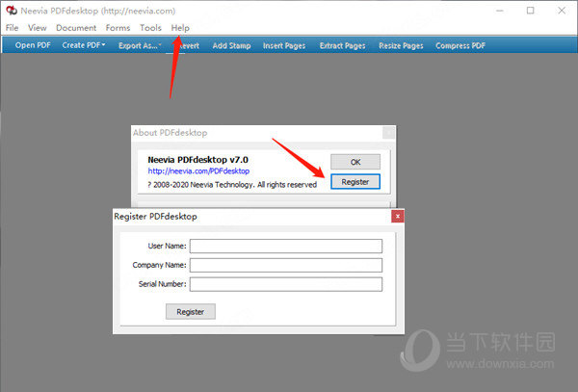The image size is (578, 392).
Task: Click Add Stamp in the toolbar
Action: pos(231,45)
